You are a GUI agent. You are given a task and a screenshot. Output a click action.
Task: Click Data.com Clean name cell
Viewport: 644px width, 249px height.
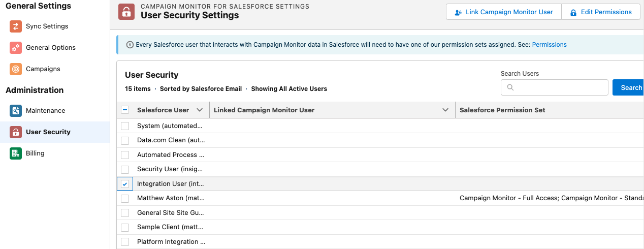pyautogui.click(x=171, y=140)
